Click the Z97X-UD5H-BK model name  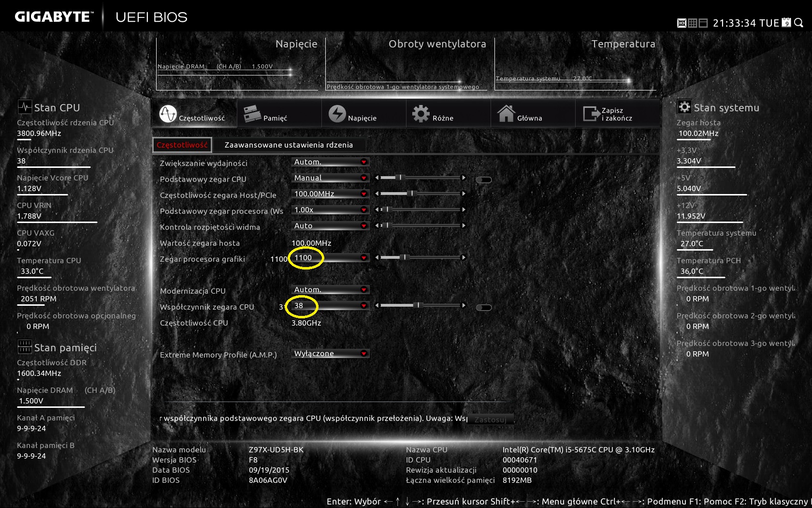pyautogui.click(x=276, y=450)
